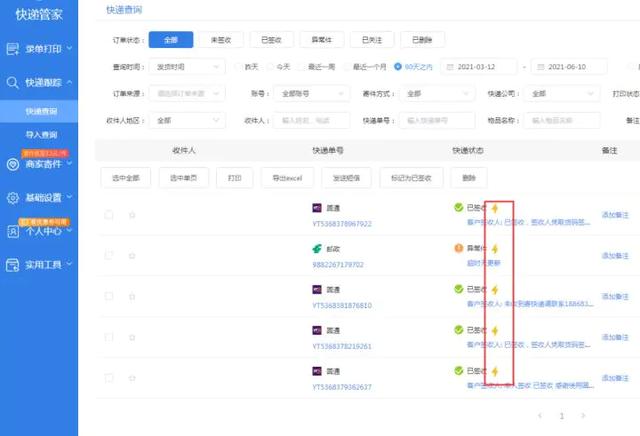Screen dimensions: 640x436
Task: Tick the checkbox for order YT5368381876810
Action: tap(109, 296)
